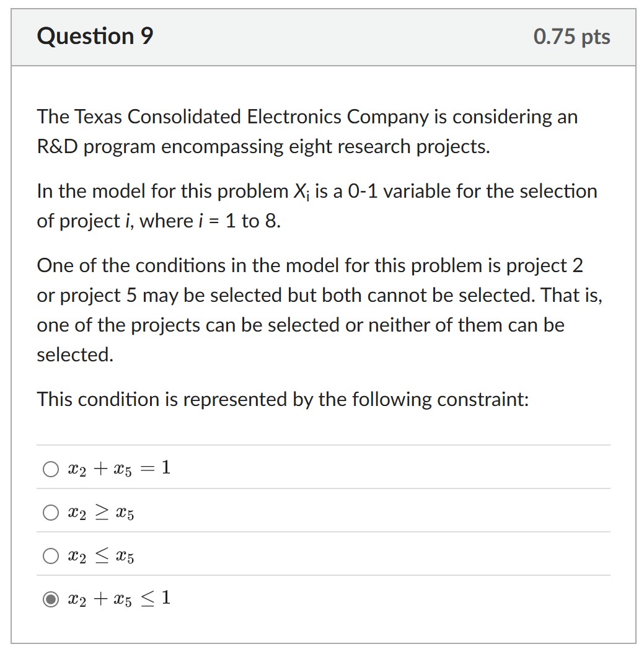Click the Question 9 heading
644x657 pixels.
pyautogui.click(x=94, y=36)
